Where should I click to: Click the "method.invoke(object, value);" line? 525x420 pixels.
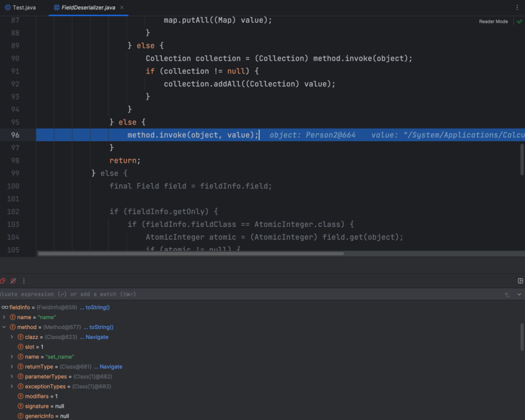[193, 135]
